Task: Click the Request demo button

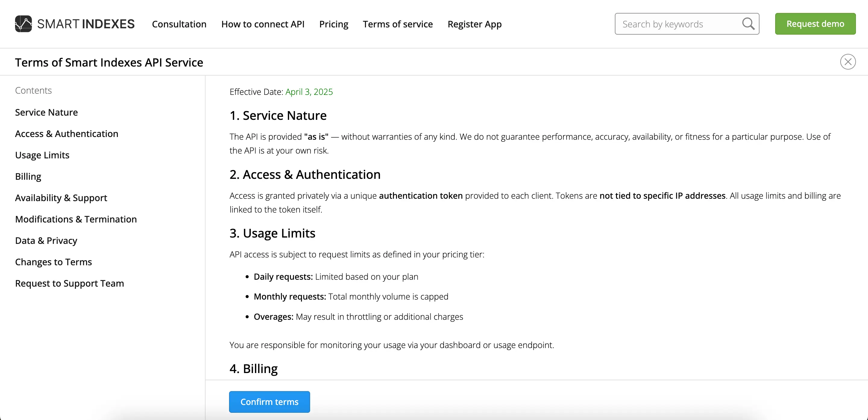Action: pos(815,24)
